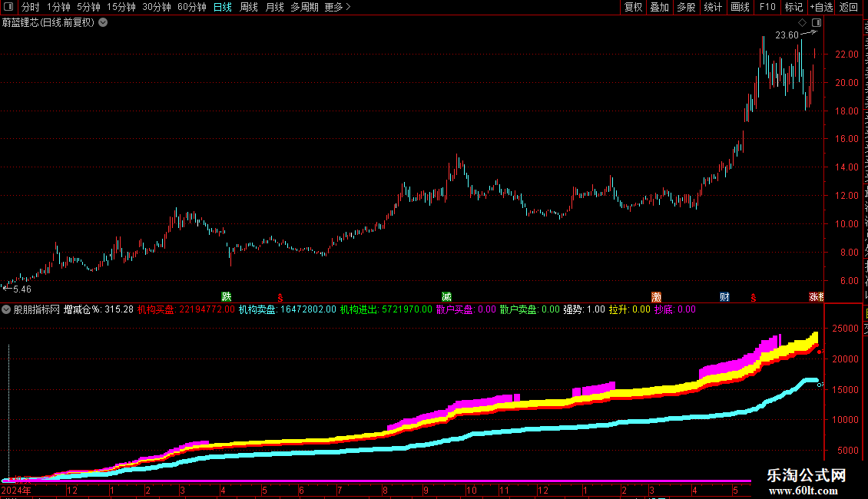The image size is (868, 499).
Task: Click the diamond icon above the chart
Action: (802, 23)
